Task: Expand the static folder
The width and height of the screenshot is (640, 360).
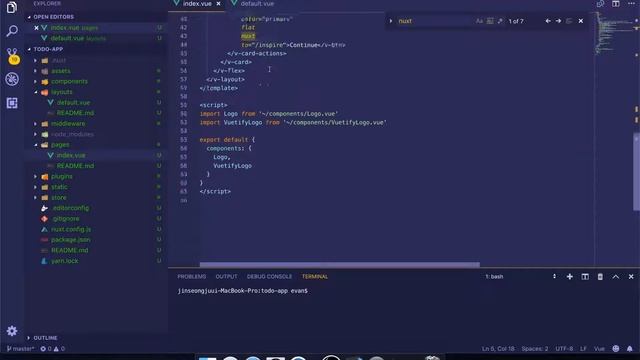Action: click(59, 187)
